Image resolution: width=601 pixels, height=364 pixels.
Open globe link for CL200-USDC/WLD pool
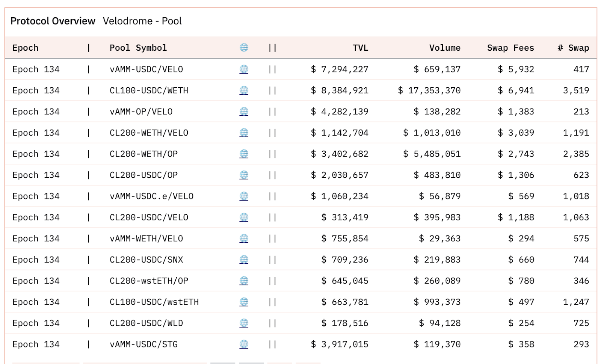pyautogui.click(x=244, y=323)
